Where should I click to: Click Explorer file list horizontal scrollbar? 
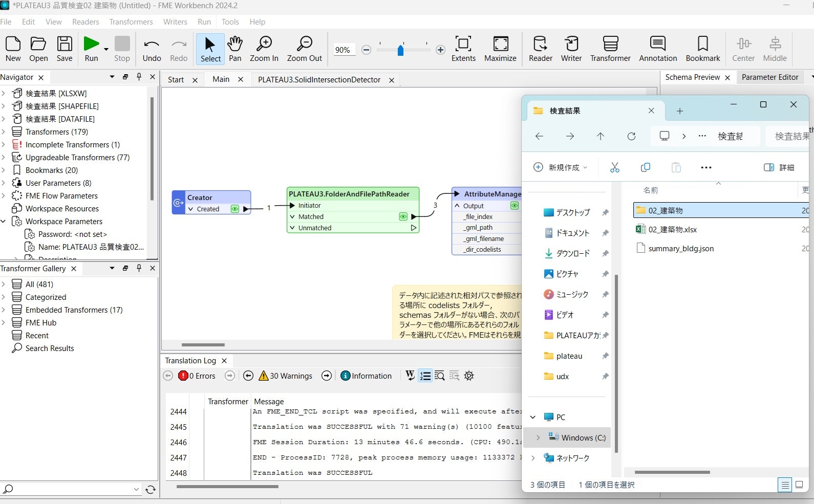pos(672,472)
